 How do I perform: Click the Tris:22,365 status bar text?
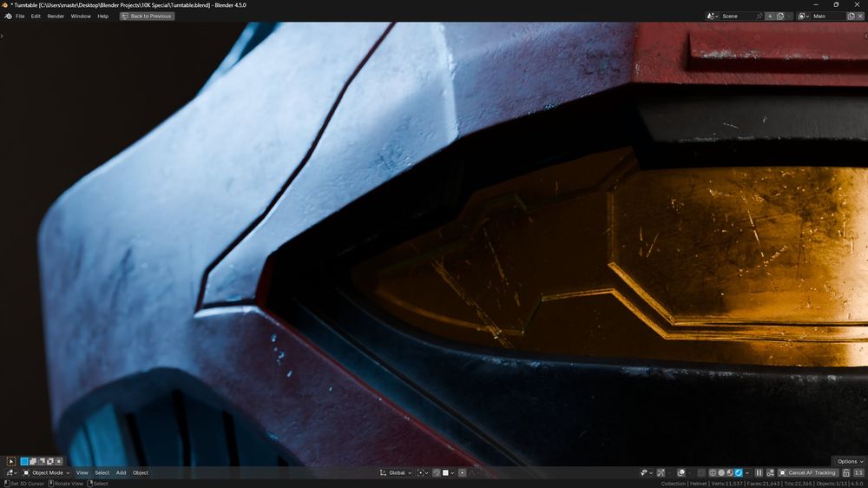coord(798,485)
